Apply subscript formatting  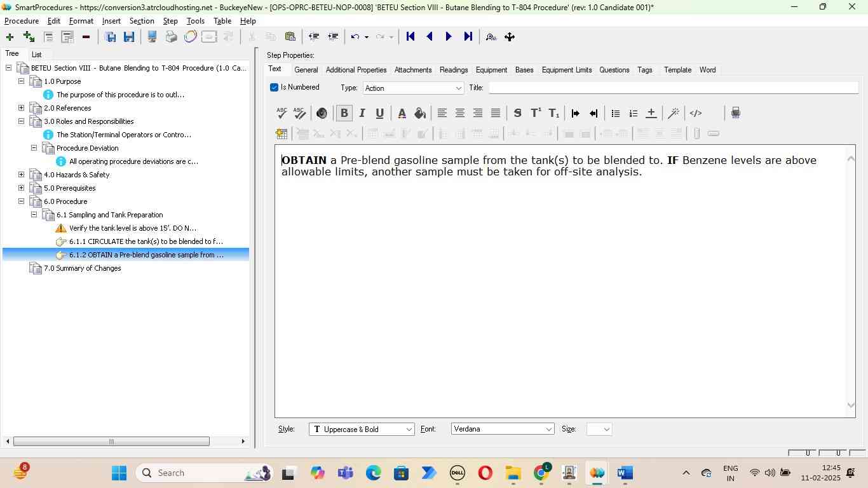[553, 113]
